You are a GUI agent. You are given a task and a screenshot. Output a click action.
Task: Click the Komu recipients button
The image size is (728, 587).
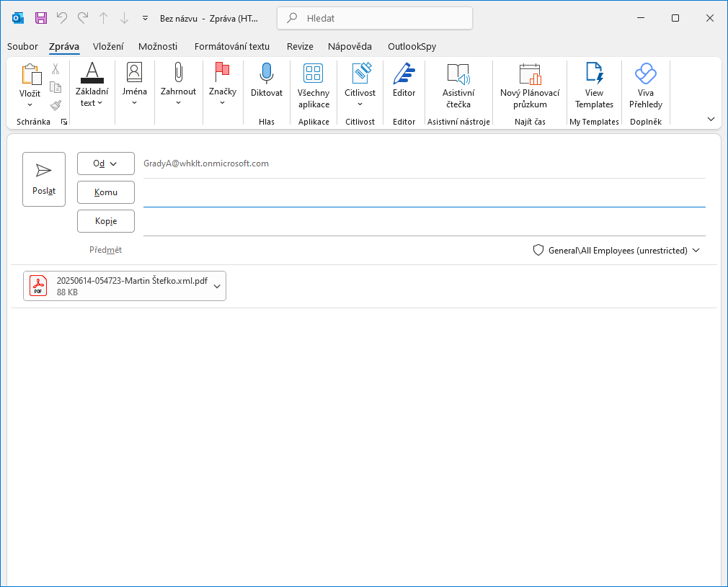coord(106,192)
